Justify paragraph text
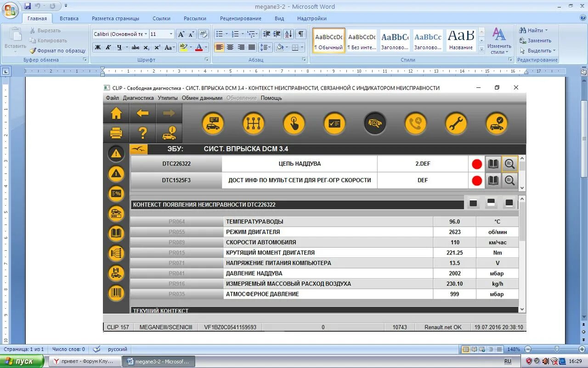The image size is (588, 368). (252, 47)
